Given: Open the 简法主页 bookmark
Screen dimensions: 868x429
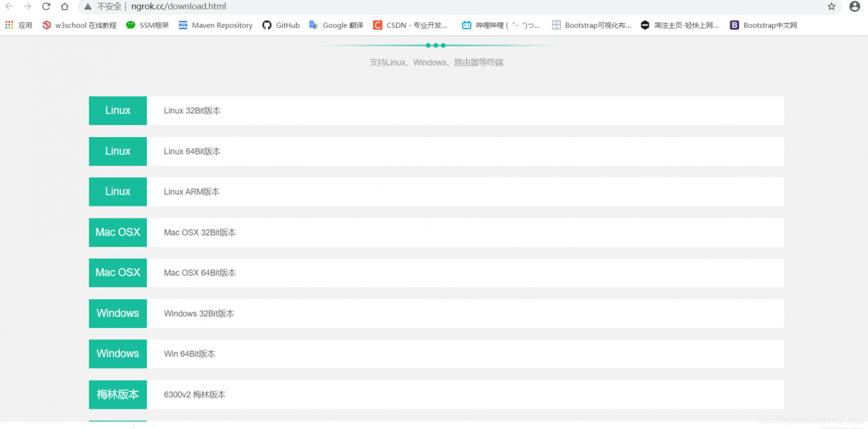Looking at the screenshot, I should point(680,25).
